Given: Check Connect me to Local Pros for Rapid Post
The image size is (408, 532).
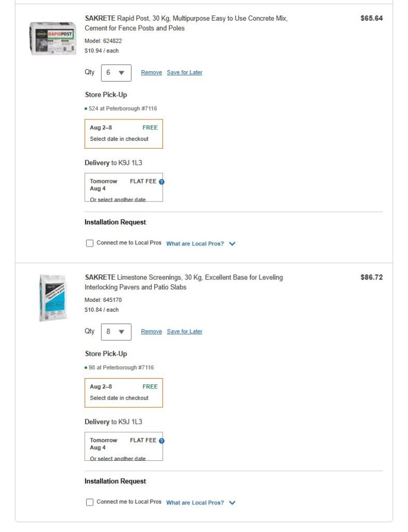Looking at the screenshot, I should coord(90,243).
